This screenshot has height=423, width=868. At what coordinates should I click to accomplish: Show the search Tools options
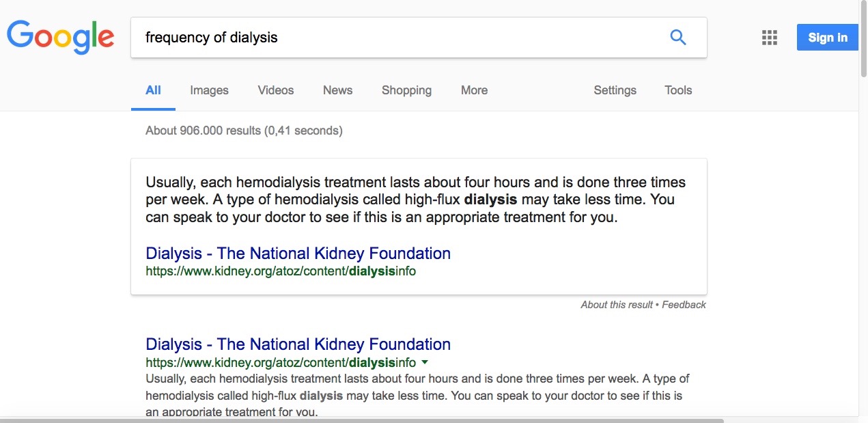click(x=678, y=90)
